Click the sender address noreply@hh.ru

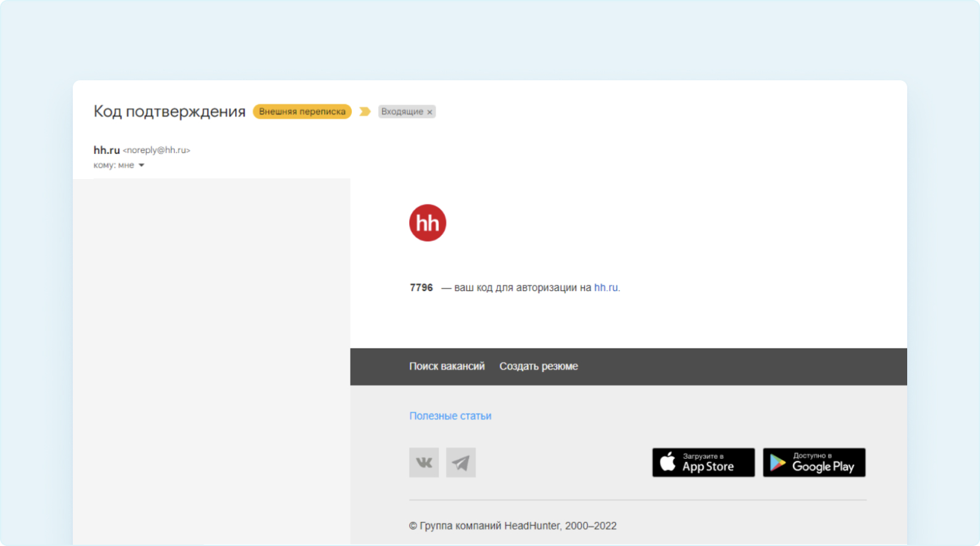[156, 150]
